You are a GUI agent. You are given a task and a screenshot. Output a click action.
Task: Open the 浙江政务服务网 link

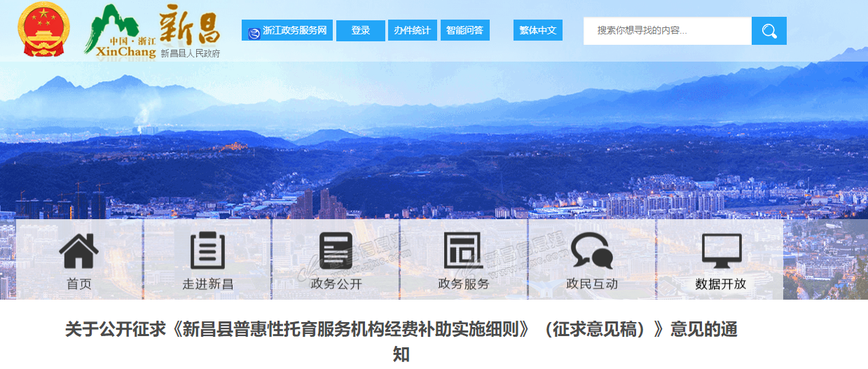click(287, 31)
